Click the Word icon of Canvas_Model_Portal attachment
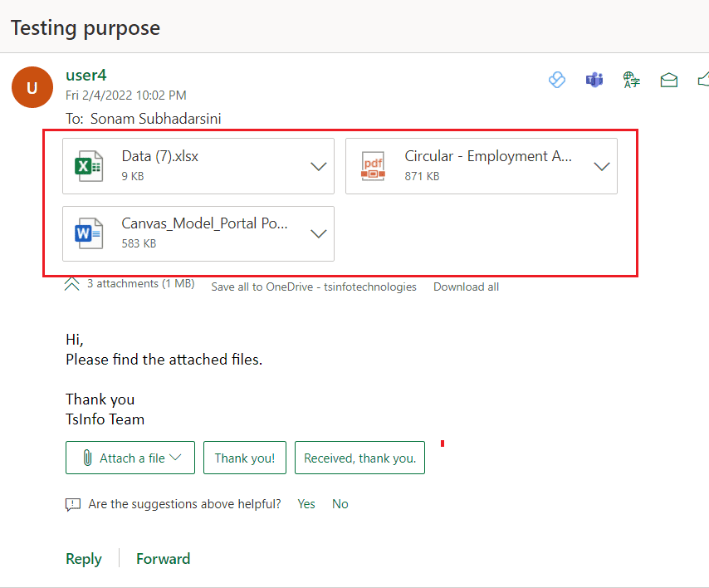The width and height of the screenshot is (709, 588). (89, 233)
